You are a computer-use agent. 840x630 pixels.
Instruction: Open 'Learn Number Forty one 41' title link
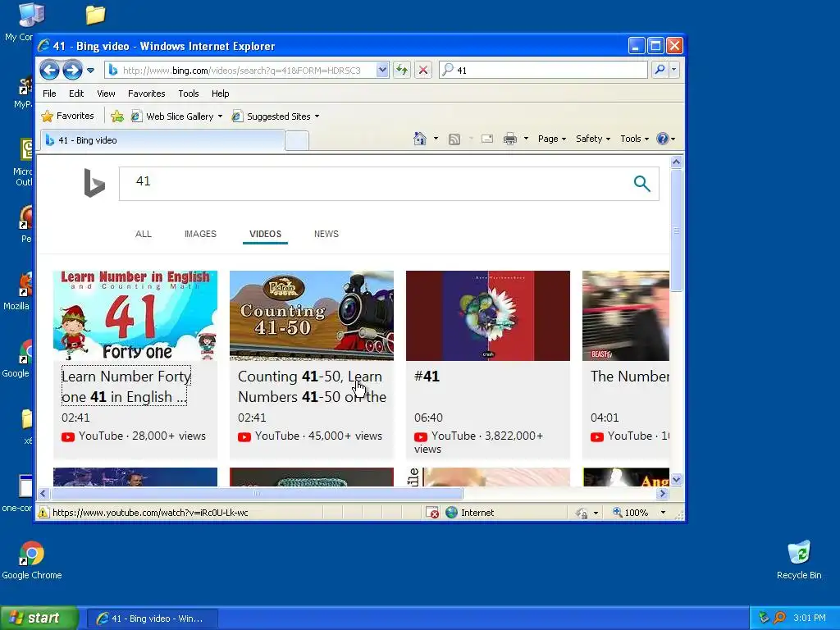coord(126,386)
